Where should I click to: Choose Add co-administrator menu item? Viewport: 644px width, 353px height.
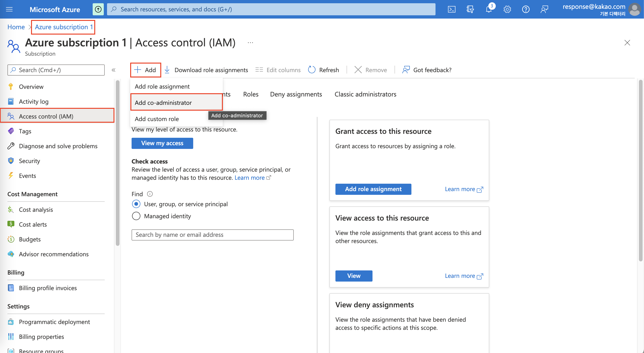point(177,102)
